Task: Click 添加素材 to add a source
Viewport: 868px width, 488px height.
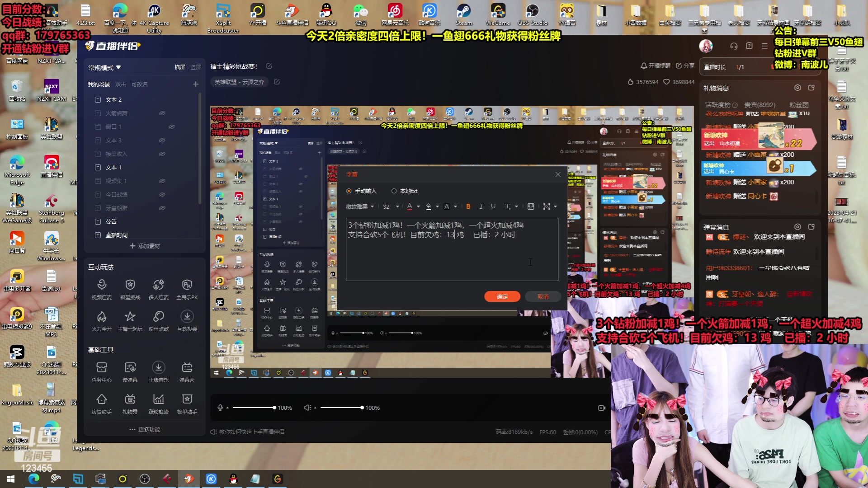Action: 145,246
